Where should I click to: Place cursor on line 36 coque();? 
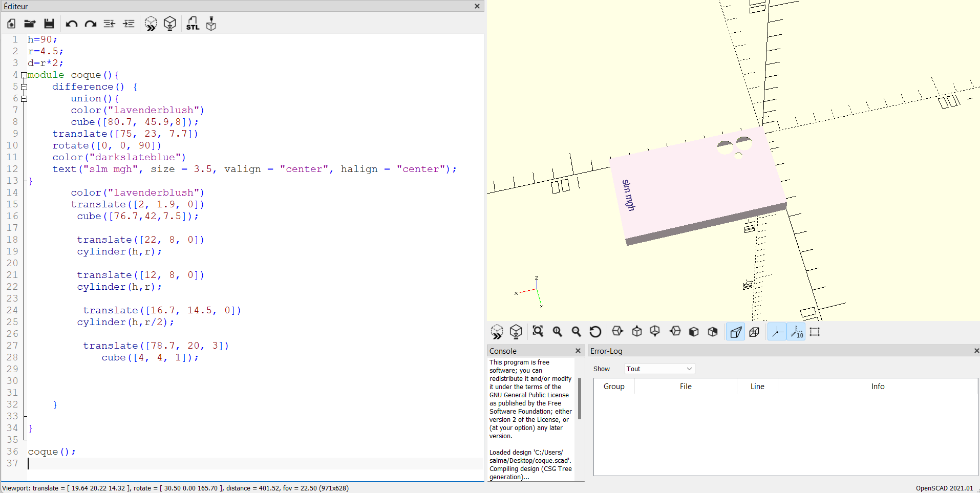(x=52, y=452)
